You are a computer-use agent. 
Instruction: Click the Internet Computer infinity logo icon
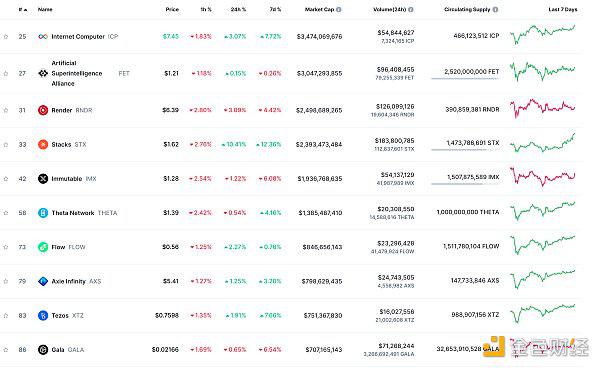pos(43,36)
